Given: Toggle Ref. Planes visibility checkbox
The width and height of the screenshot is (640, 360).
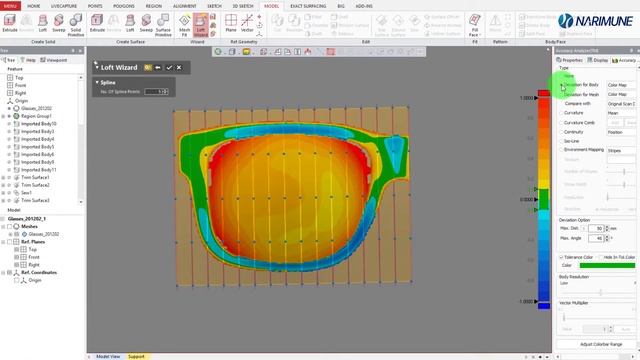Looking at the screenshot, I should click(x=9, y=242).
